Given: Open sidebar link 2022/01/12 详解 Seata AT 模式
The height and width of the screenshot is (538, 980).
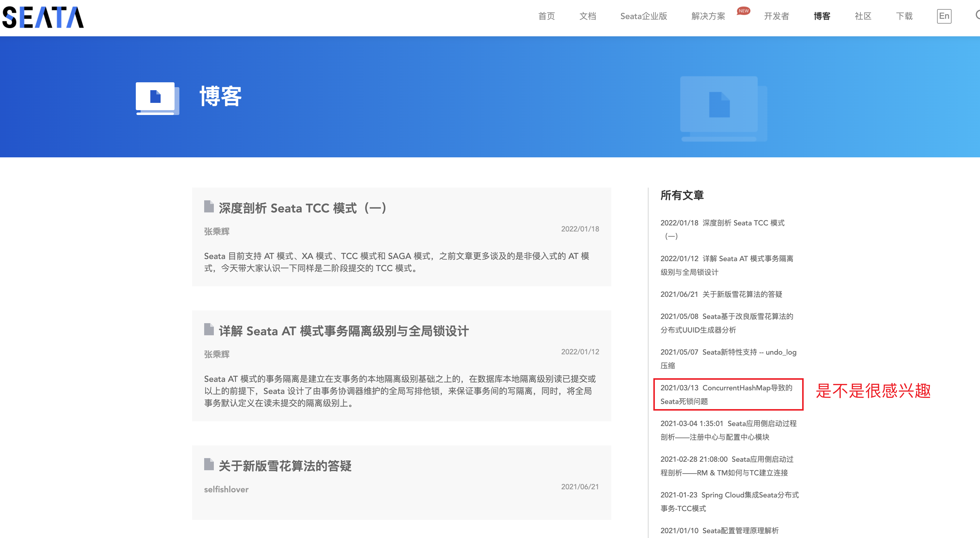Looking at the screenshot, I should pyautogui.click(x=727, y=265).
